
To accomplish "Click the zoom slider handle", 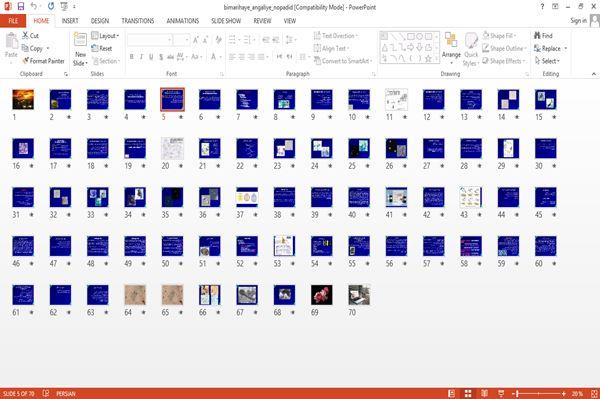I will [x=517, y=393].
